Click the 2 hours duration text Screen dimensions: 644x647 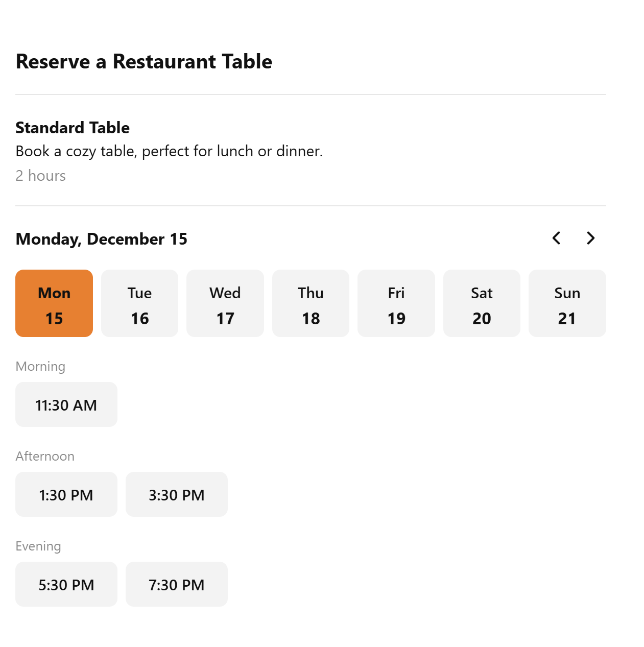(x=41, y=176)
